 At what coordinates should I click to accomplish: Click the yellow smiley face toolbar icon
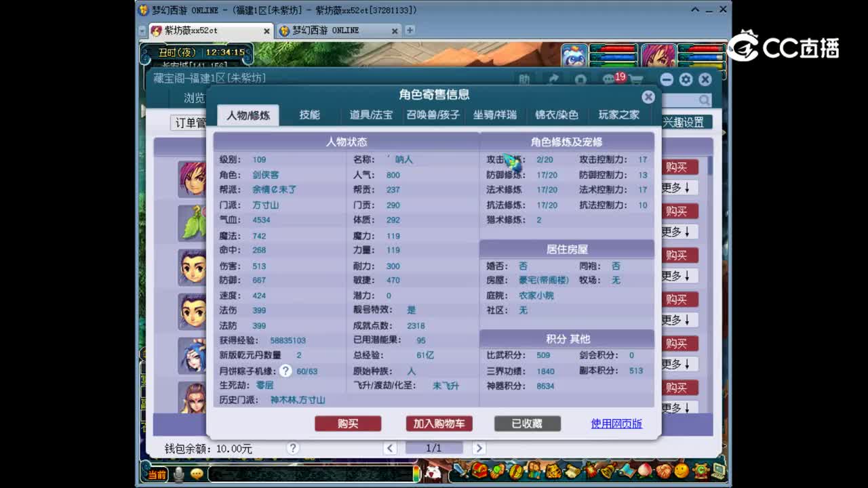click(x=682, y=470)
